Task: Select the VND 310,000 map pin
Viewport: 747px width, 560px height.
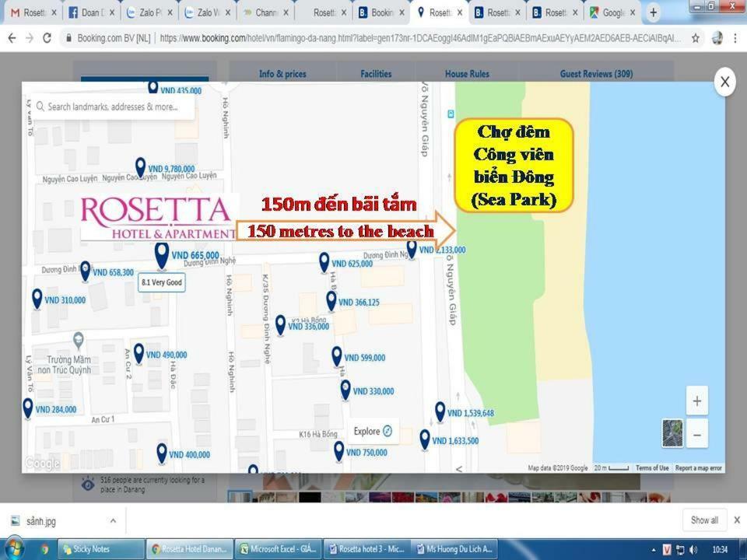Action: [x=37, y=299]
